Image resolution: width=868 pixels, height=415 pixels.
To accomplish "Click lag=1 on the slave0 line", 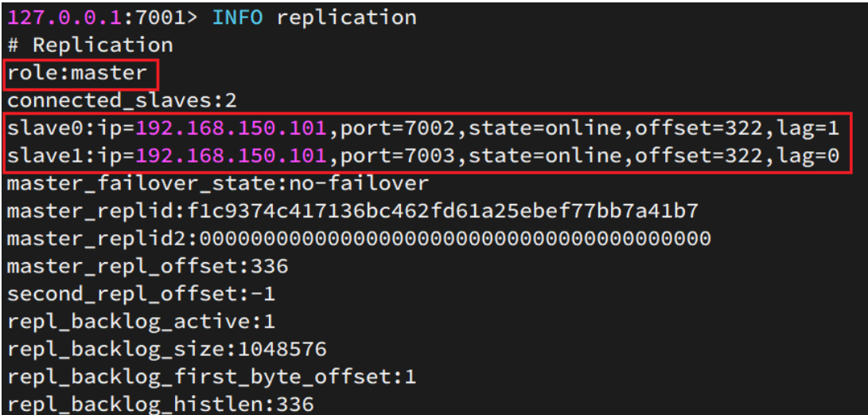I will 807,129.
